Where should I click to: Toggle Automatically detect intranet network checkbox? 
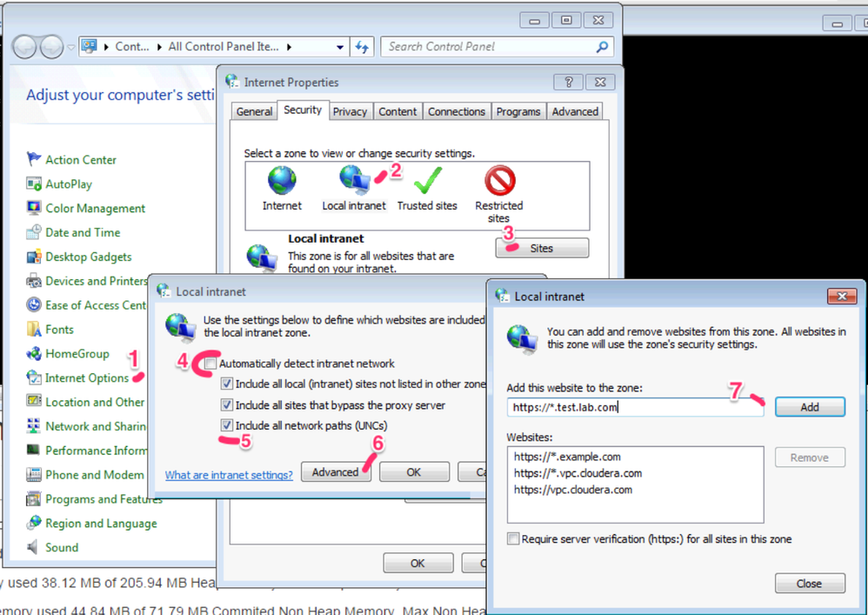pos(210,363)
